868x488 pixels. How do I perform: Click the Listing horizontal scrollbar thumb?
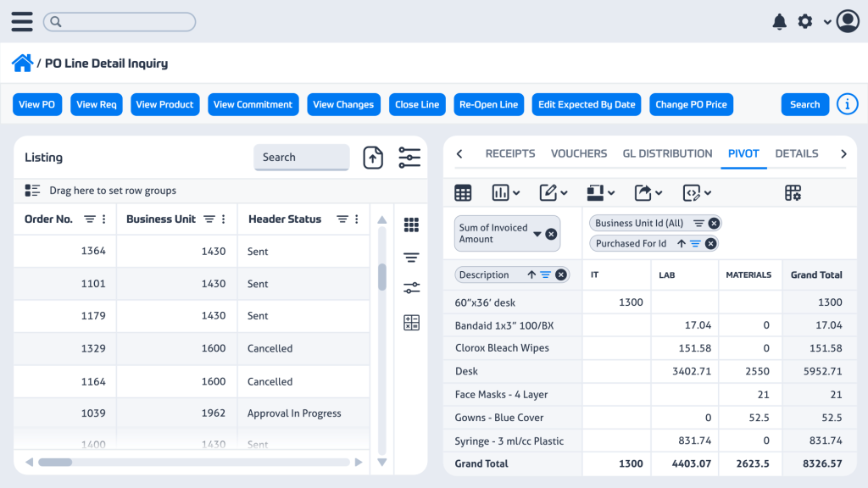coord(55,462)
